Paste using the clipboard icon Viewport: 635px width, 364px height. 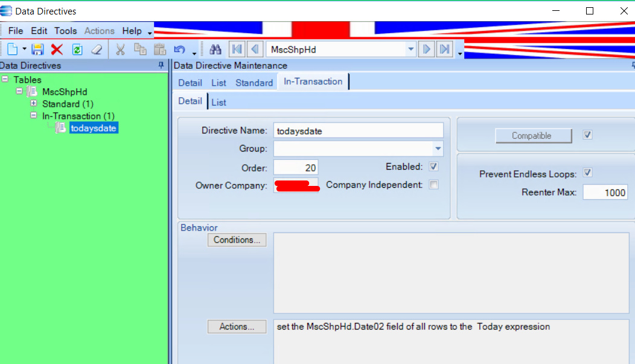coord(160,49)
